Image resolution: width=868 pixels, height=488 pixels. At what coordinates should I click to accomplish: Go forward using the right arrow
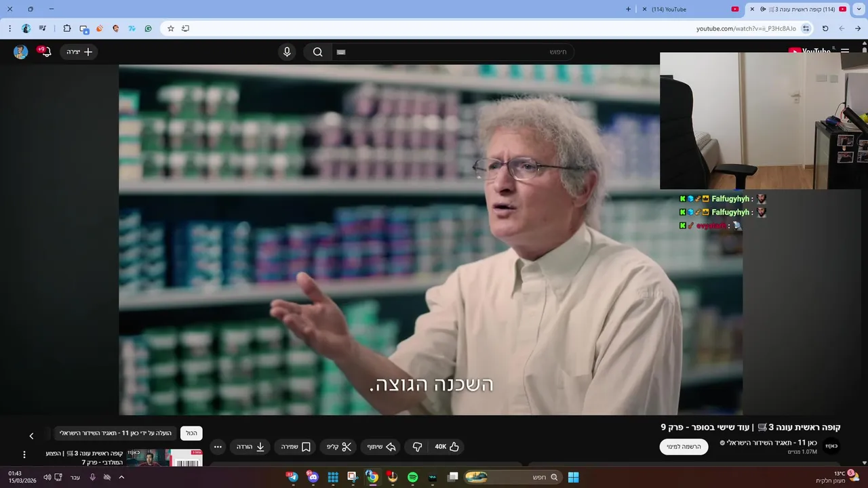click(x=858, y=28)
